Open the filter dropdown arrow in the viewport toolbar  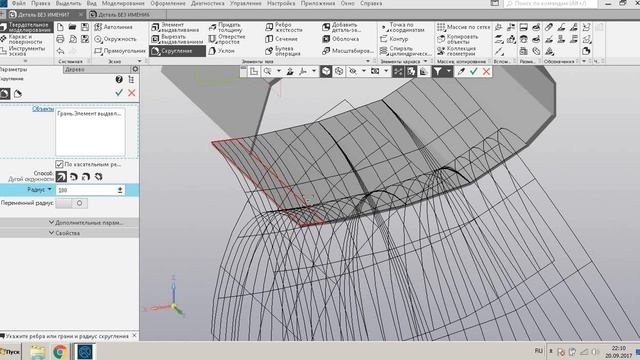(448, 71)
